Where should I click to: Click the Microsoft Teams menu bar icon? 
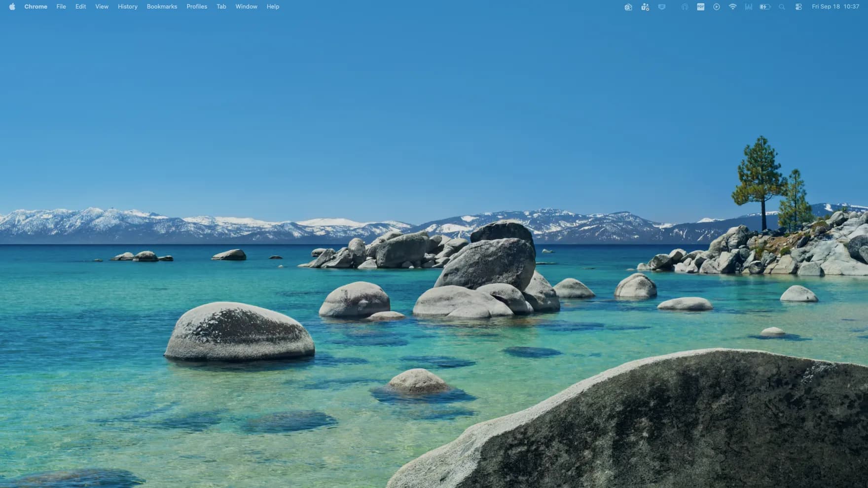tap(645, 7)
